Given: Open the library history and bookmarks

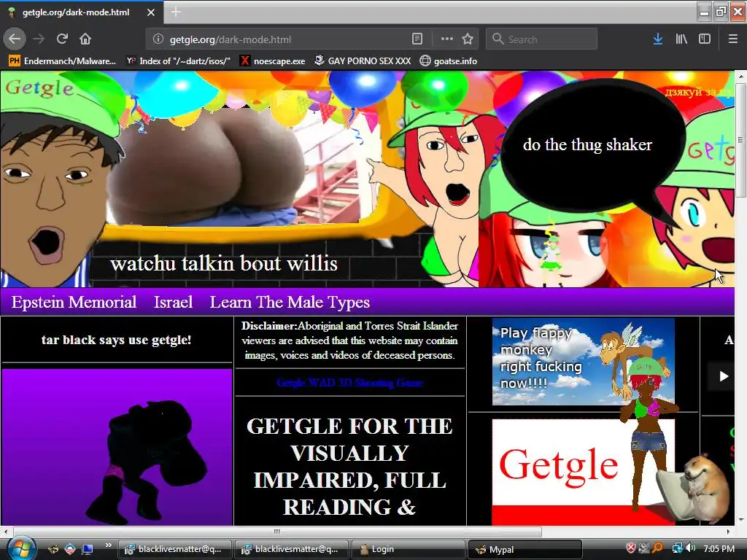Looking at the screenshot, I should 681,39.
